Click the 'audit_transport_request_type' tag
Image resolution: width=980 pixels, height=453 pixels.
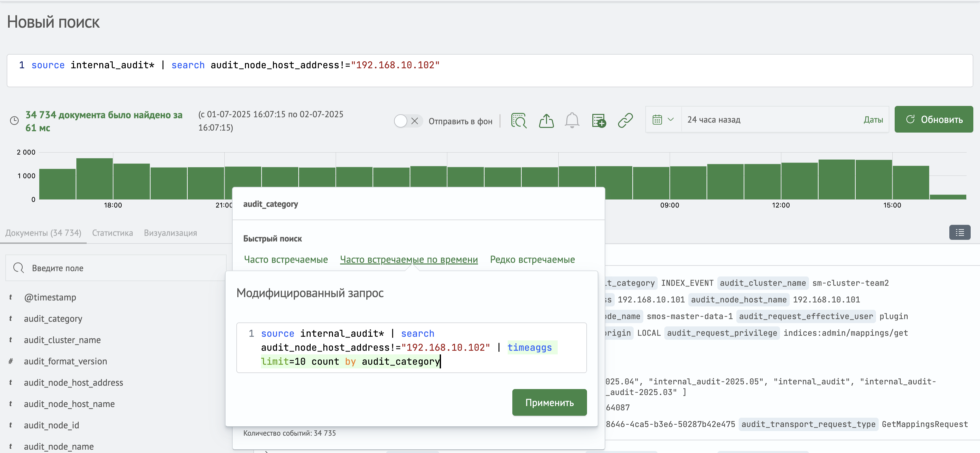pos(808,424)
